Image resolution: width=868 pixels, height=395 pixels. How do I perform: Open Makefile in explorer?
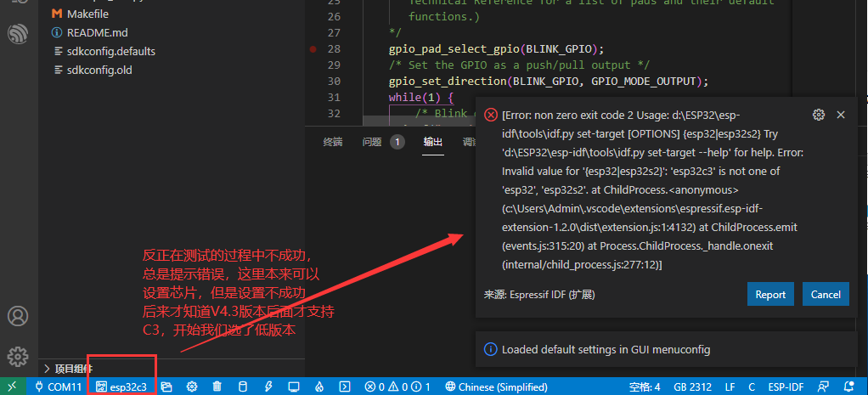[88, 14]
